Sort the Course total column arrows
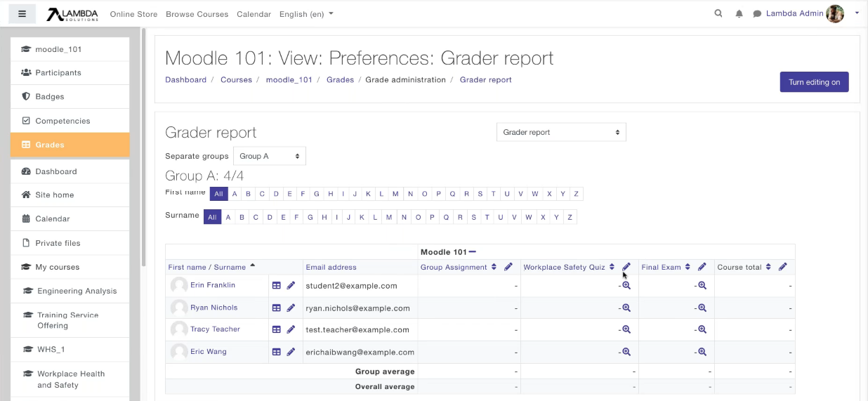This screenshot has height=401, width=868. tap(768, 267)
